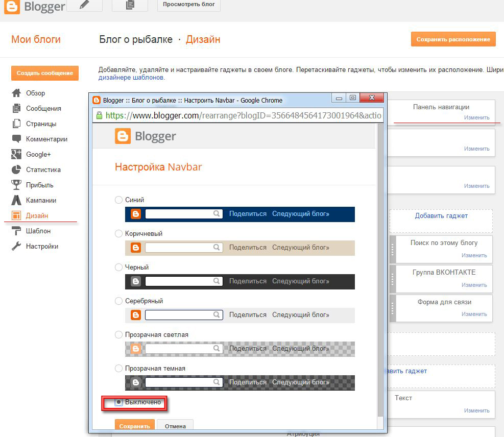This screenshot has width=504, height=437.
Task: Open the Комментарии menu item
Action: pos(46,139)
